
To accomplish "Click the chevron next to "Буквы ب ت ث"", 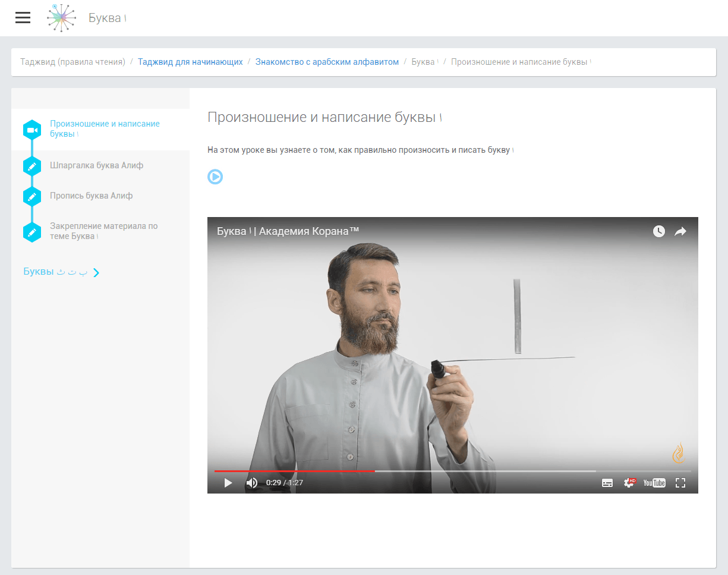I will [96, 273].
